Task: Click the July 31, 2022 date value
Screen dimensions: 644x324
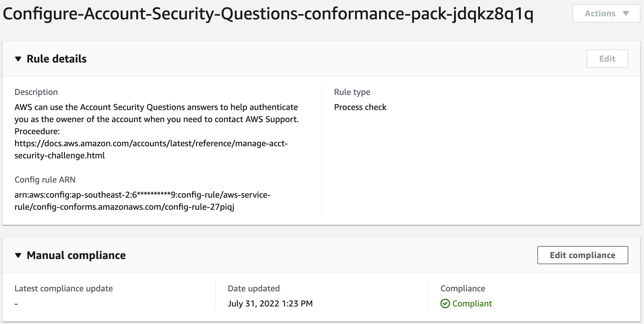Action: [x=270, y=303]
